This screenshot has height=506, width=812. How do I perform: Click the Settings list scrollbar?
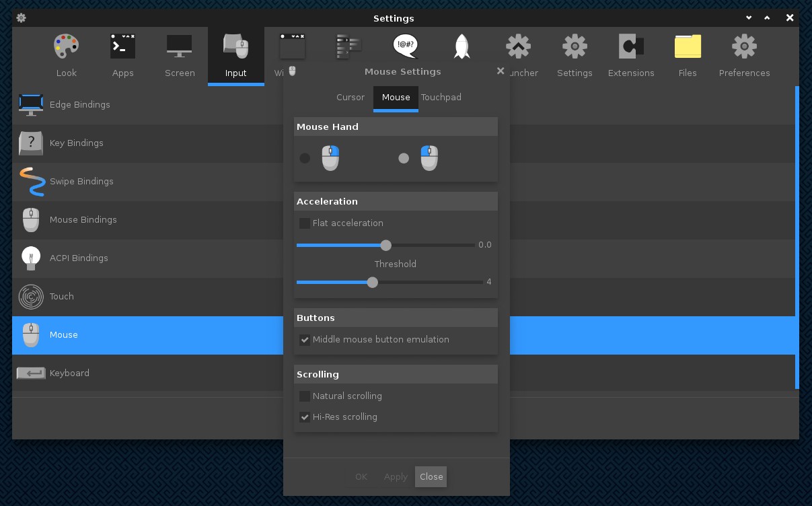tap(797, 238)
